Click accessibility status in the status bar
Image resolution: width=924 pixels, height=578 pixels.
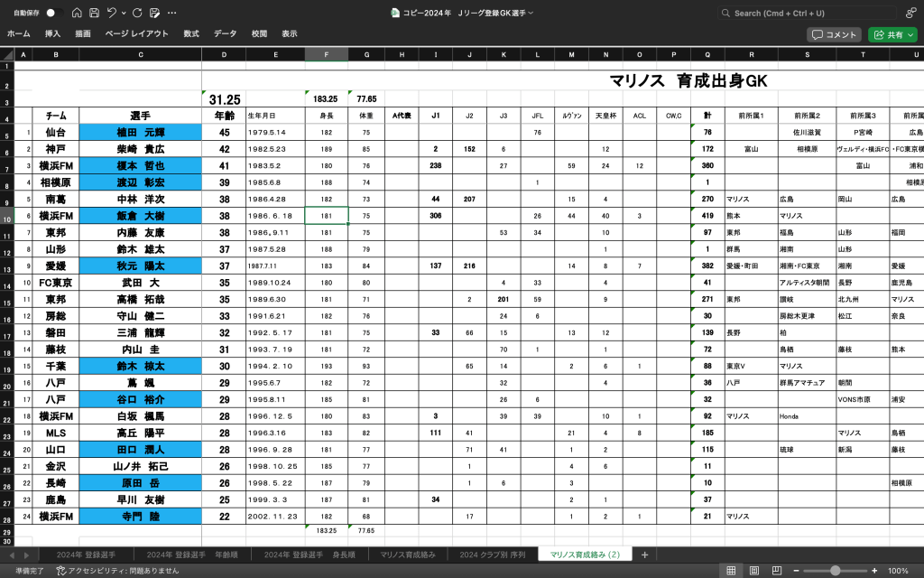point(105,571)
